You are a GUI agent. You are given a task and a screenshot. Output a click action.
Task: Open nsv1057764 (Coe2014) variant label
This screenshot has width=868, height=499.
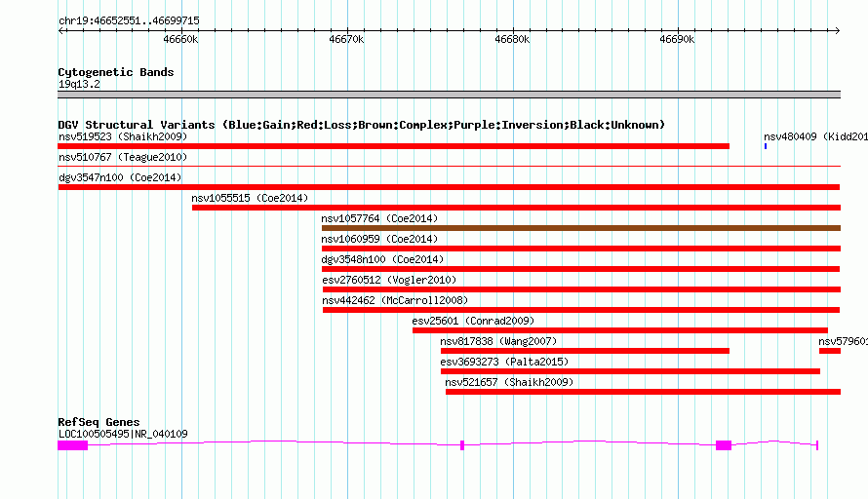pos(379,218)
